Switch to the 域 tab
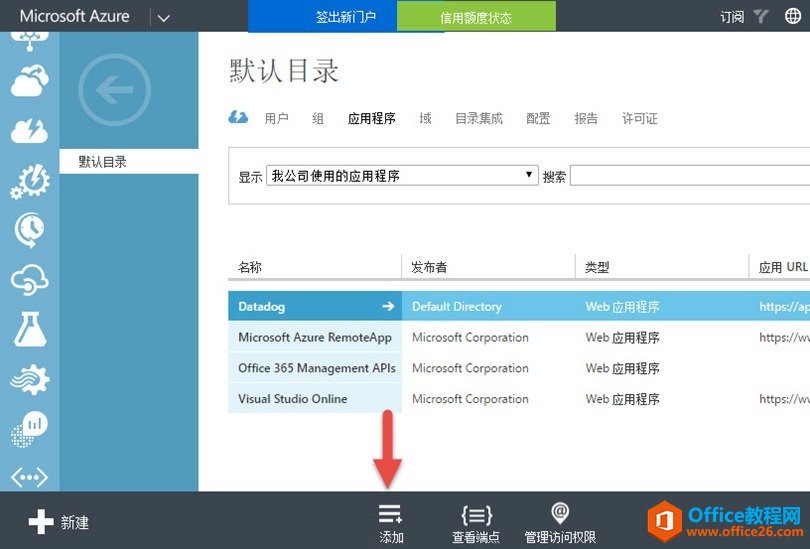 click(425, 118)
